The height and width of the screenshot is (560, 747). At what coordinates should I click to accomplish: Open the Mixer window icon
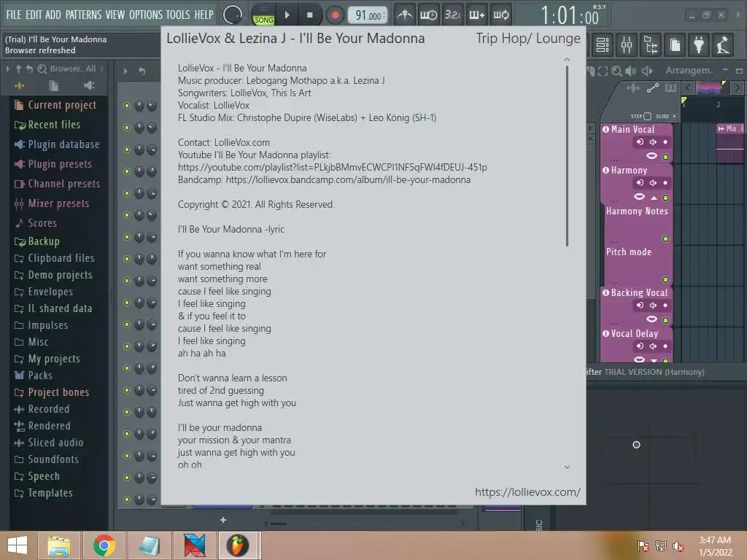point(627,44)
